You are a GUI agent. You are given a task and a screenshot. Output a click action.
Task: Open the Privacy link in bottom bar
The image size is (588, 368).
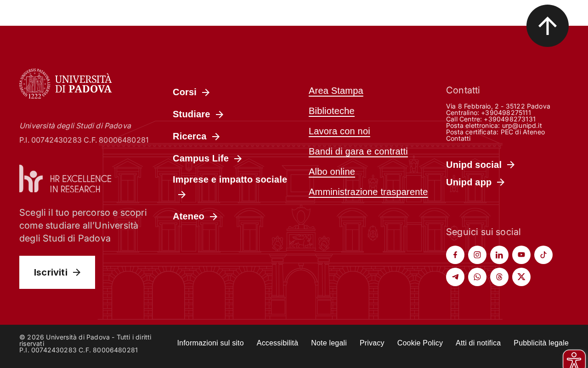point(372,343)
